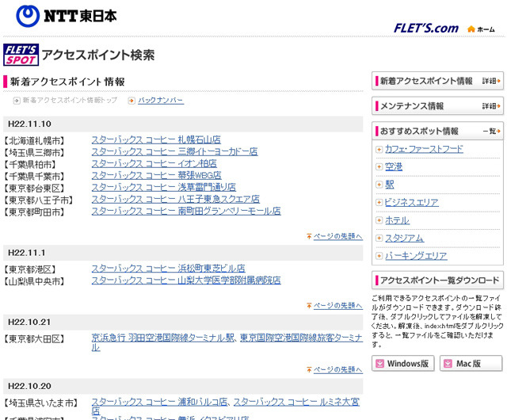The width and height of the screenshot is (507, 420).
Task: Click the plus icon beside 空港
Action: (379, 167)
